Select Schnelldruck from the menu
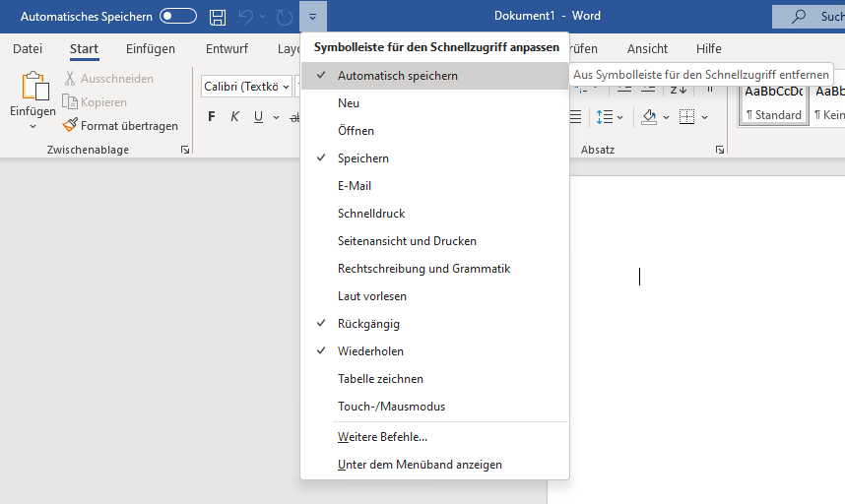 371,214
